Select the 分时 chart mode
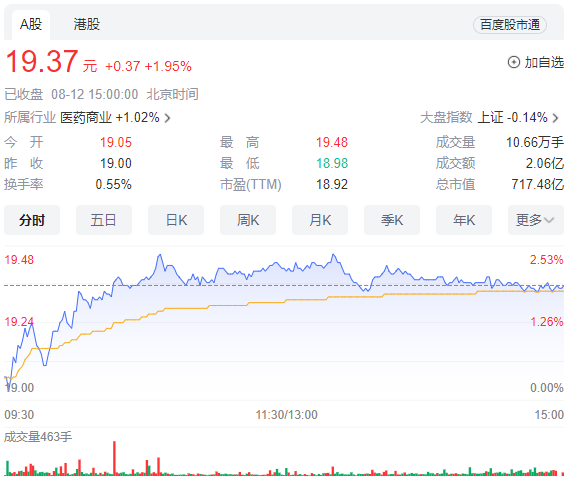The height and width of the screenshot is (484, 575). click(x=32, y=220)
